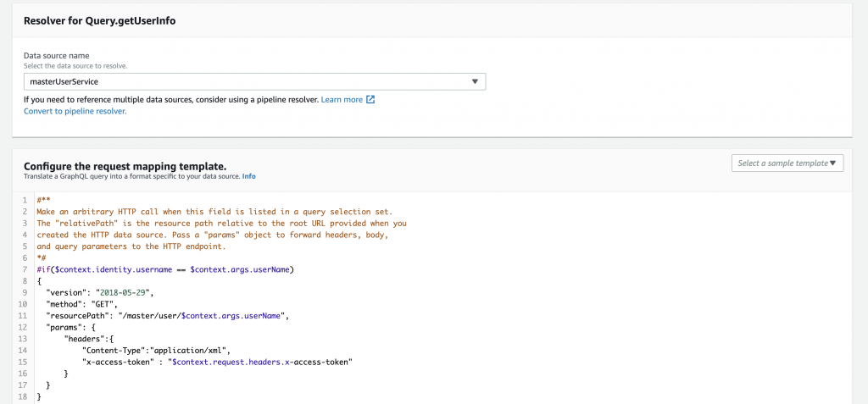Click the "params": { code line
Image resolution: width=868 pixels, height=404 pixels.
tap(71, 328)
